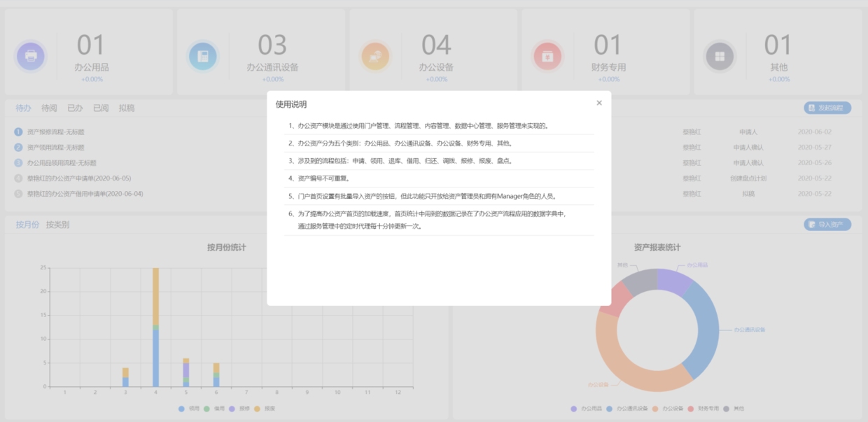Viewport: 868px width, 422px height.
Task: Click month 3 bar in bar chart
Action: pos(125,377)
